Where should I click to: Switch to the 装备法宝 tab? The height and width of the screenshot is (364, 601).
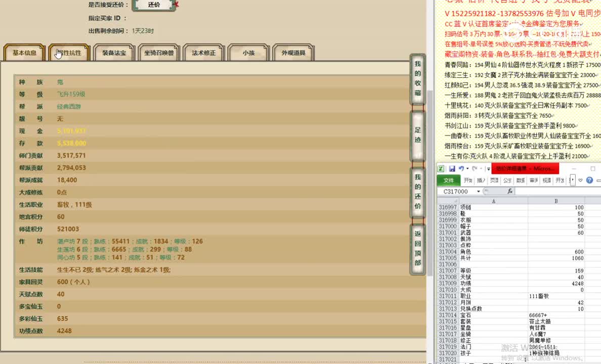coord(113,52)
